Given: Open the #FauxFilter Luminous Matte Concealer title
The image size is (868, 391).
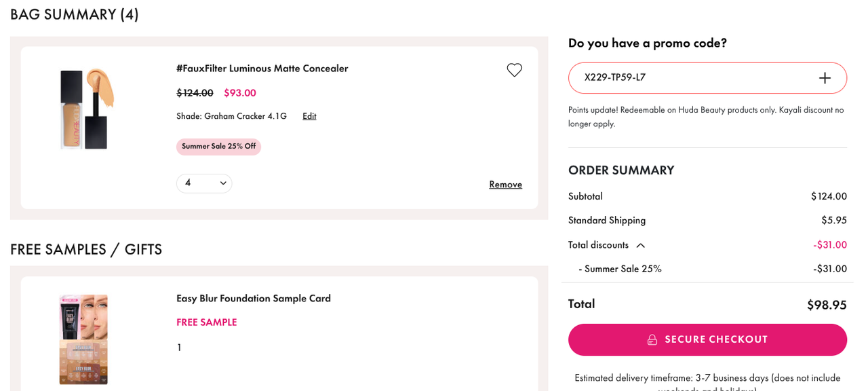Looking at the screenshot, I should [262, 69].
